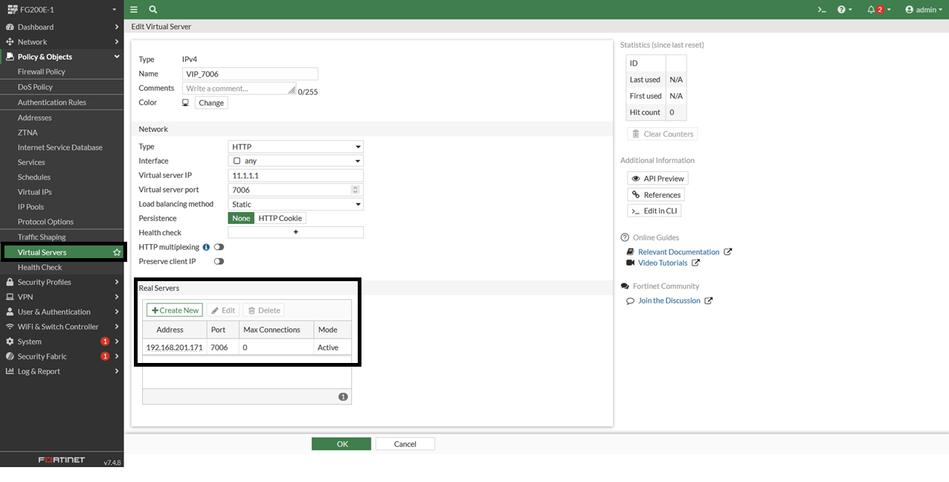Open Video Tutorials link
Viewport: 949px width, 482px height.
(x=663, y=263)
